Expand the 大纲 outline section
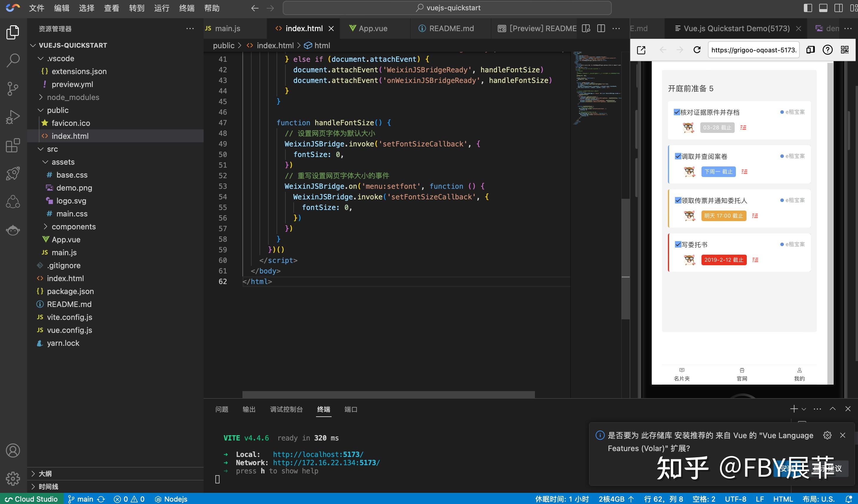 point(45,474)
